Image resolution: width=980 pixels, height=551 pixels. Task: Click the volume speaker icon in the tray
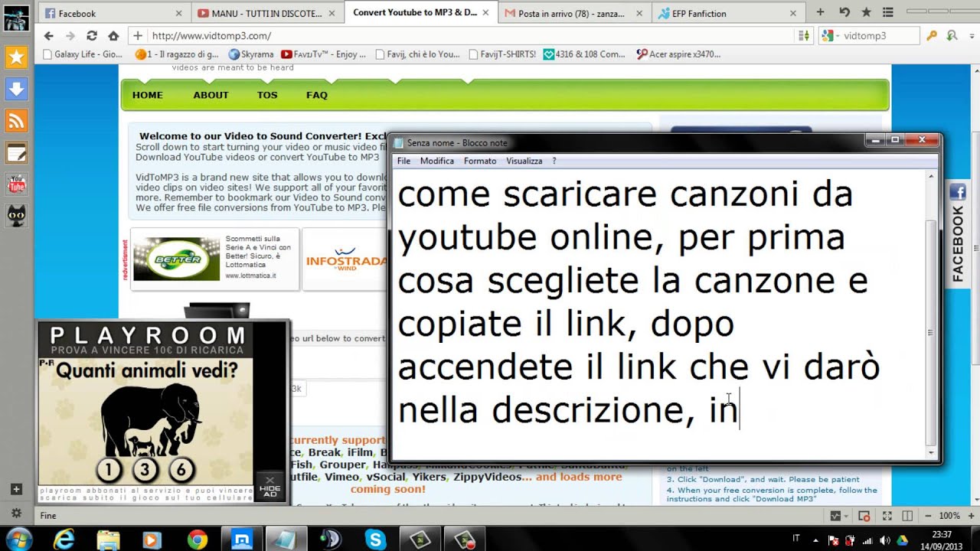pyautogui.click(x=885, y=540)
